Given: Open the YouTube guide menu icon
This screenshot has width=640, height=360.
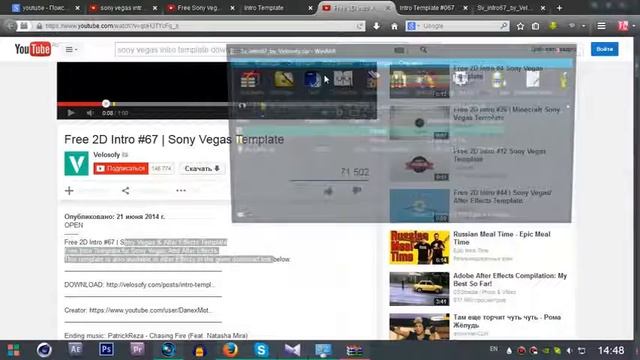Looking at the screenshot, I should [x=71, y=49].
